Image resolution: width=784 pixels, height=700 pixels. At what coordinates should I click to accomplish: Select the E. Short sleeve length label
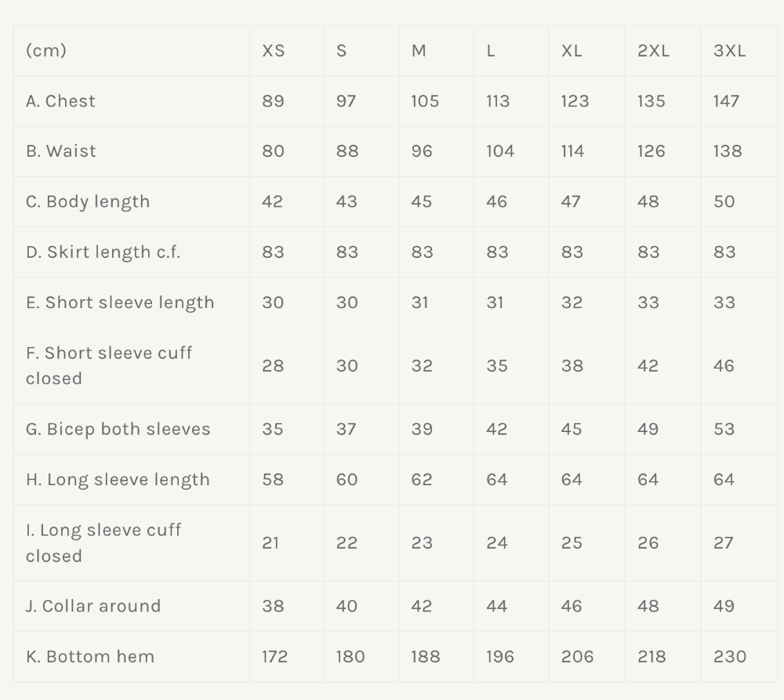(x=119, y=303)
